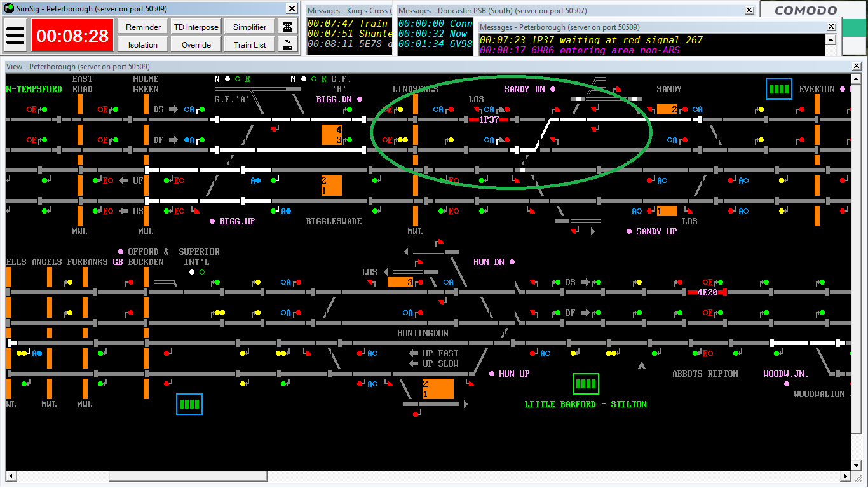This screenshot has height=488, width=868.
Task: Click the Isolation button
Action: coord(143,44)
